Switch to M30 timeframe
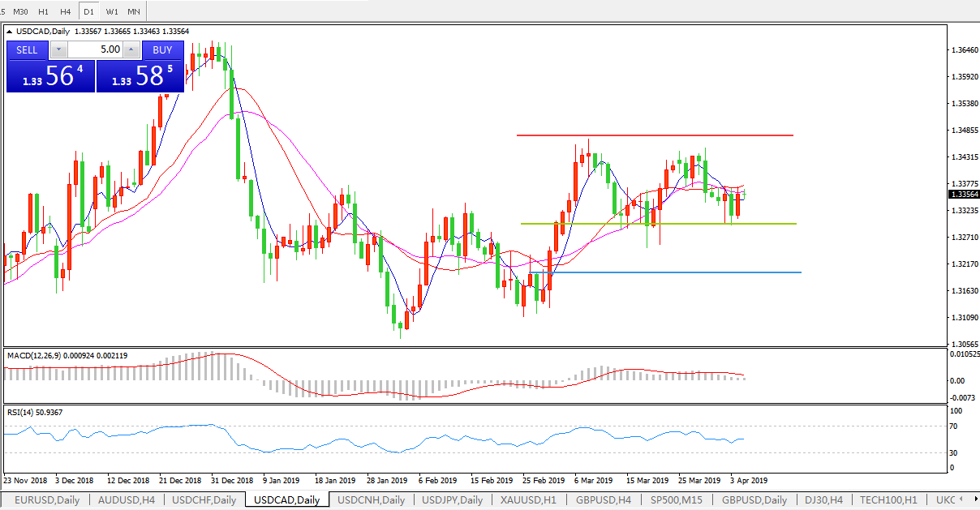This screenshot has width=980, height=510. tap(21, 11)
